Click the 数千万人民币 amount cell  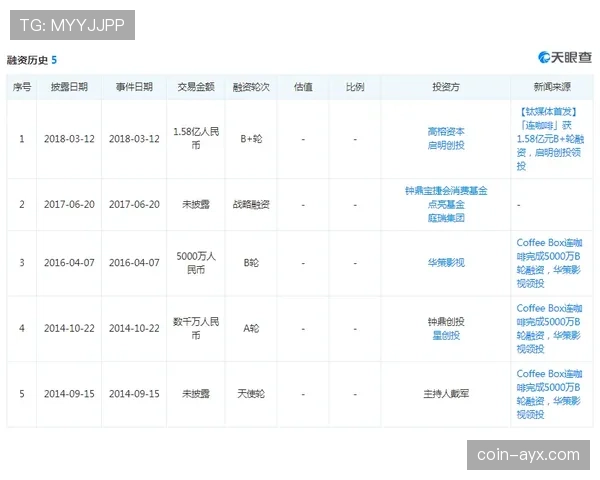point(196,328)
